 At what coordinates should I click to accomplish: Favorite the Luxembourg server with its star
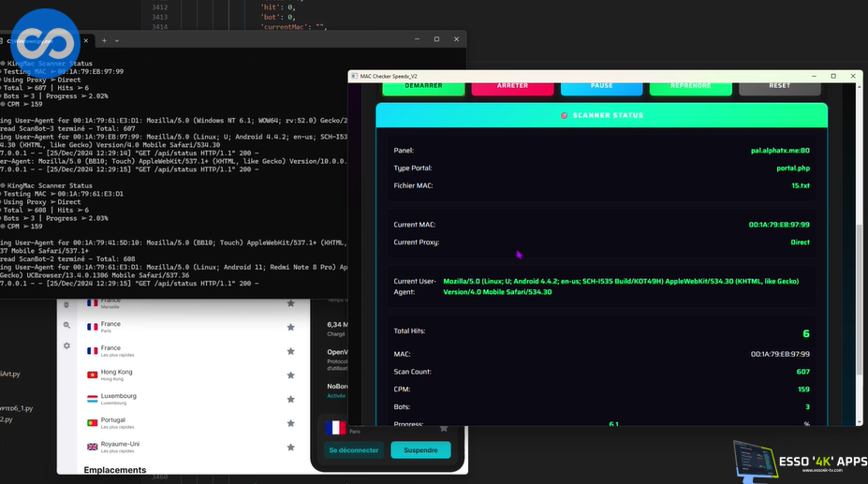pyautogui.click(x=291, y=399)
